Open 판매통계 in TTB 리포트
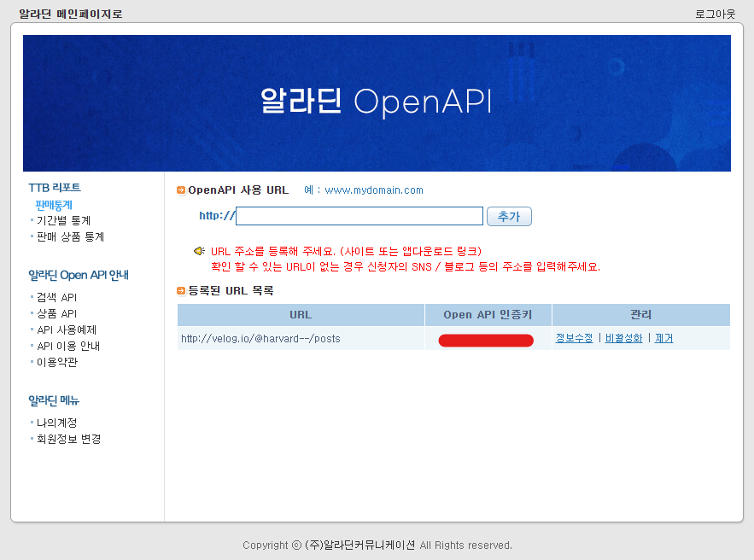The height and width of the screenshot is (560, 754). pyautogui.click(x=54, y=205)
